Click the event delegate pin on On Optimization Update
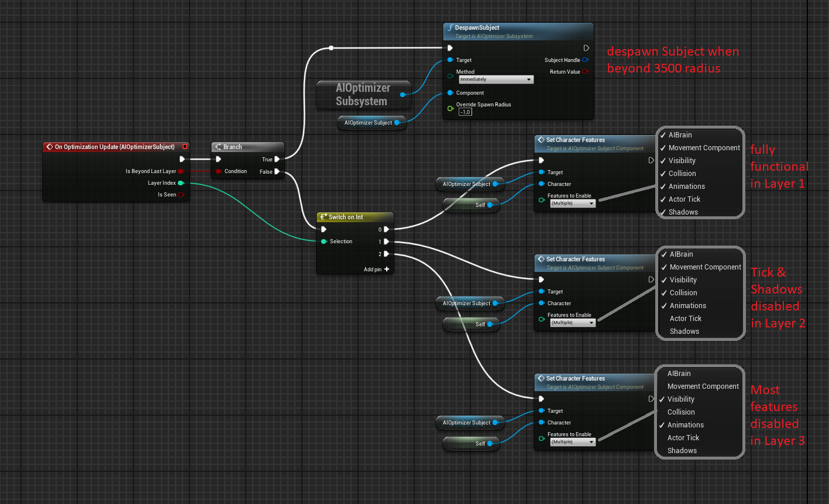 (185, 147)
